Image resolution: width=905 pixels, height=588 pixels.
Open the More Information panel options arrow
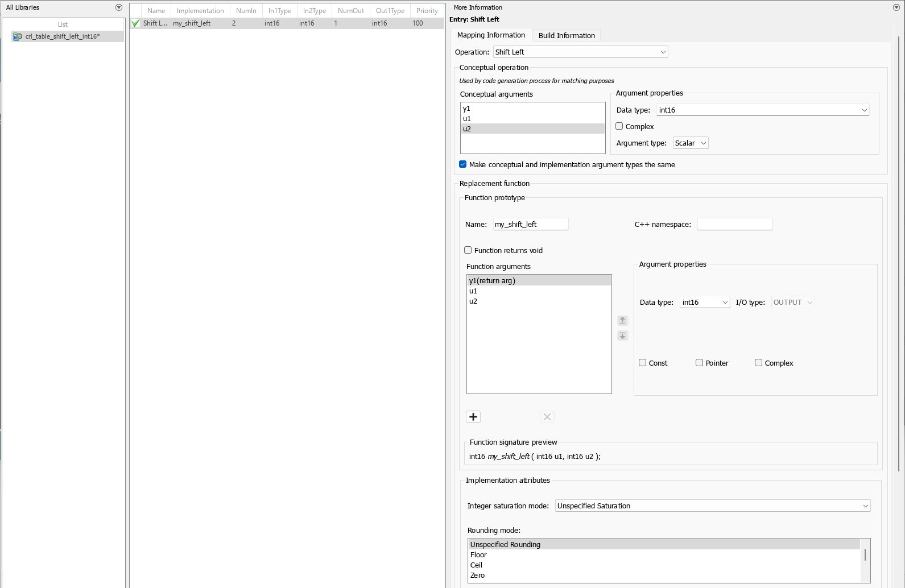(897, 7)
